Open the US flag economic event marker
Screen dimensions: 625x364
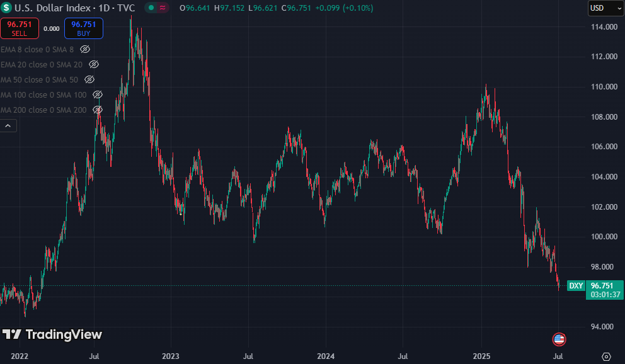point(559,339)
